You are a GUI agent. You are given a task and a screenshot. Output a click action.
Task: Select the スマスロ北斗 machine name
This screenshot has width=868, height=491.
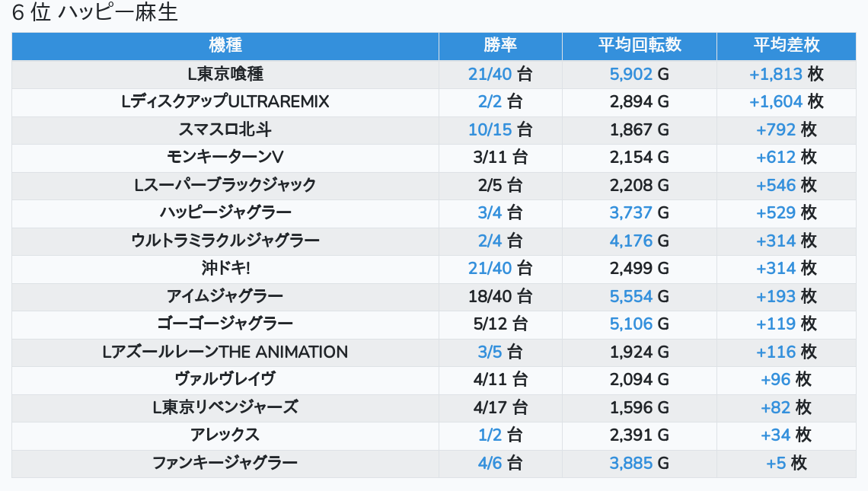coord(225,129)
